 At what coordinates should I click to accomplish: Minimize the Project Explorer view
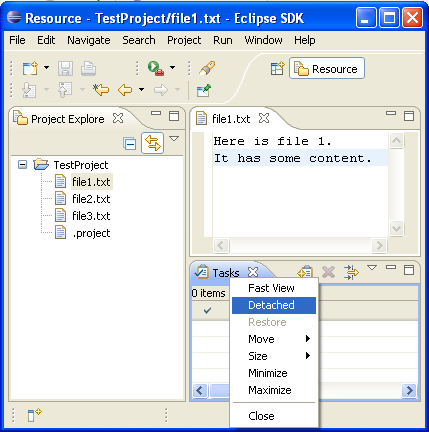pos(156,113)
